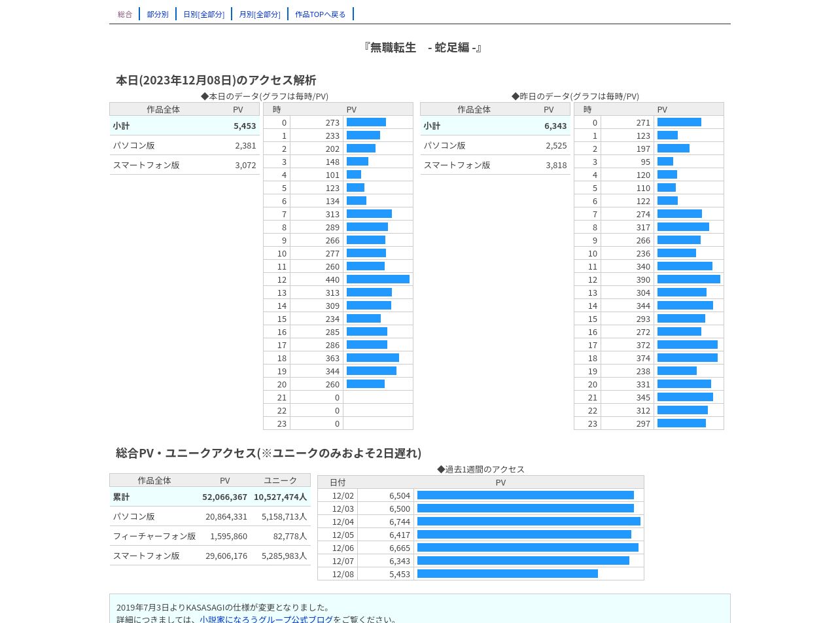Viewport: 840px width, 623px height.
Task: Open the 総合 tab link
Action: coord(125,14)
